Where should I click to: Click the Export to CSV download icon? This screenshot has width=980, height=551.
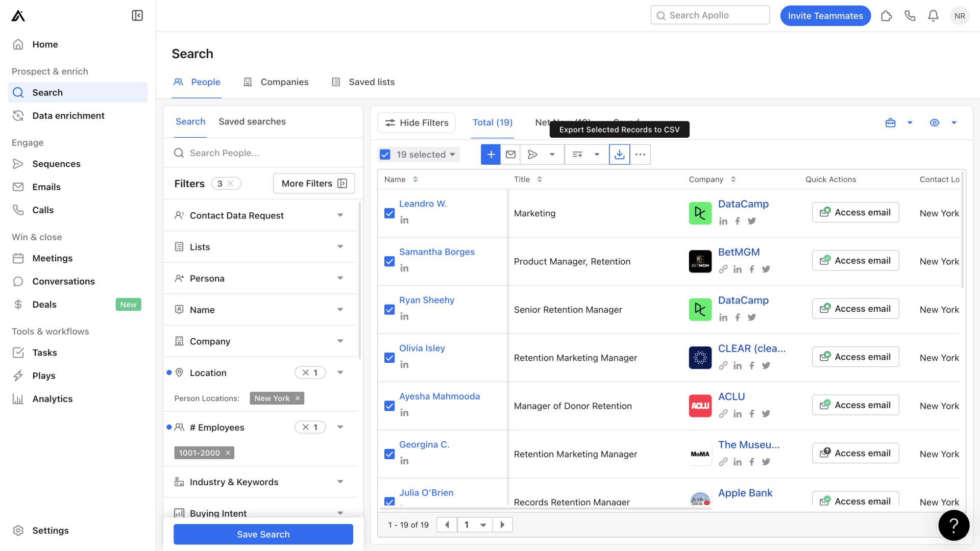pyautogui.click(x=619, y=155)
